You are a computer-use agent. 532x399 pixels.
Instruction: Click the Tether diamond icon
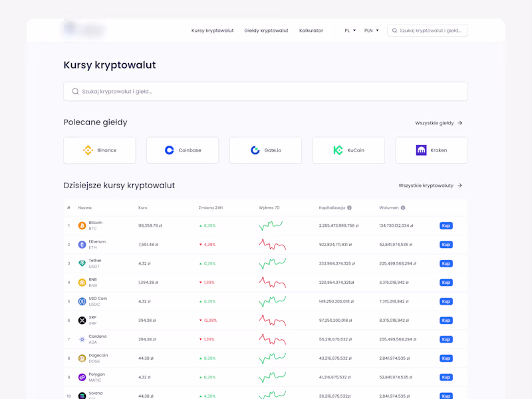coord(82,263)
